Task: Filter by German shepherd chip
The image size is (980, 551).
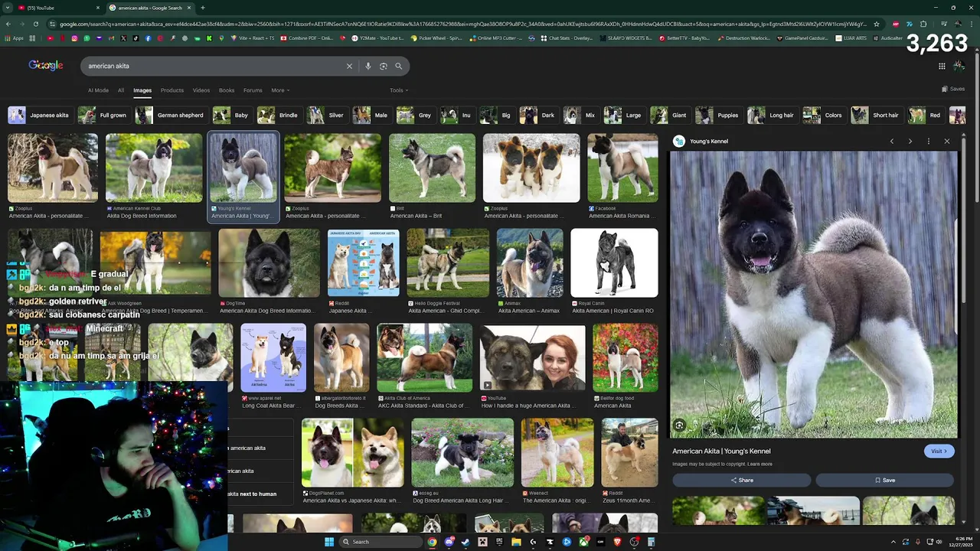Action: (171, 116)
